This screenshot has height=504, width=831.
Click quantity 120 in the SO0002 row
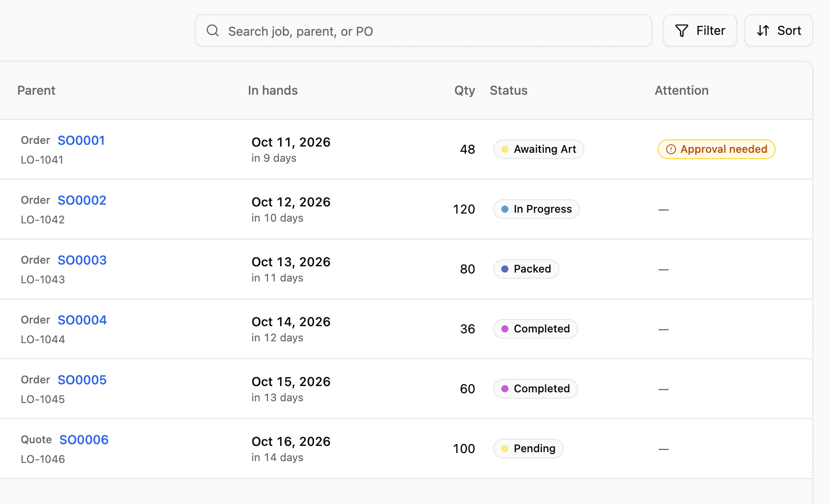point(464,209)
